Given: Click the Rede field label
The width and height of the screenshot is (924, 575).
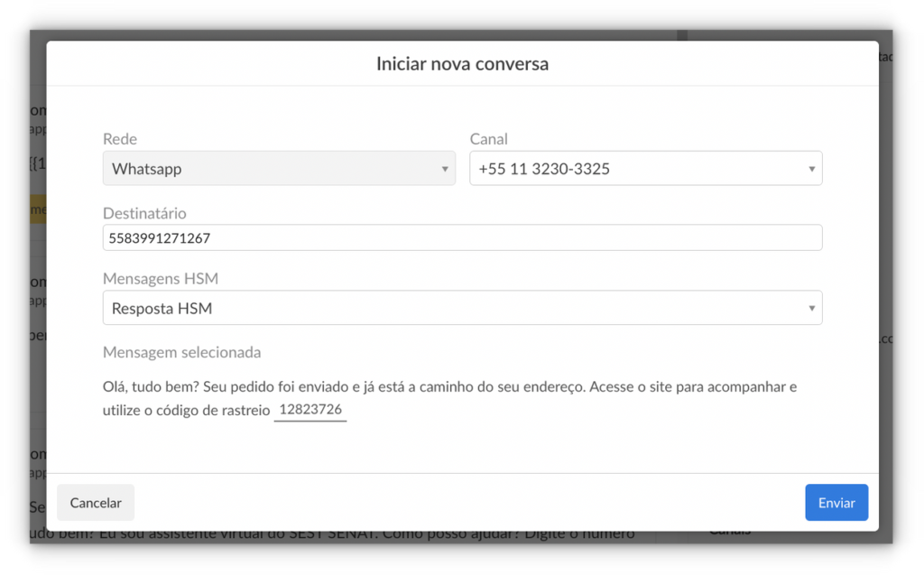Looking at the screenshot, I should tap(120, 139).
